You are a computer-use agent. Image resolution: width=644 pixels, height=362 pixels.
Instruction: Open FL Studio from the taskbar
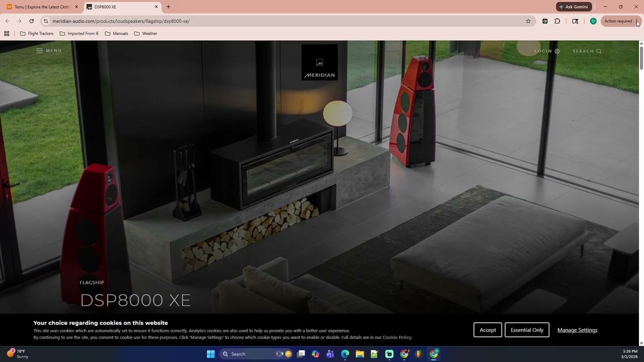click(x=419, y=354)
